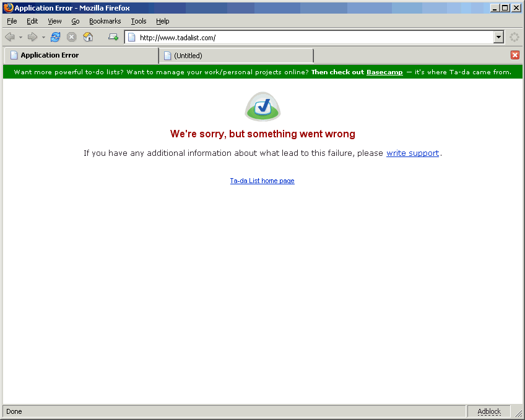Image resolution: width=525 pixels, height=420 pixels.
Task: Switch to the (Untitled) tab
Action: [236, 56]
